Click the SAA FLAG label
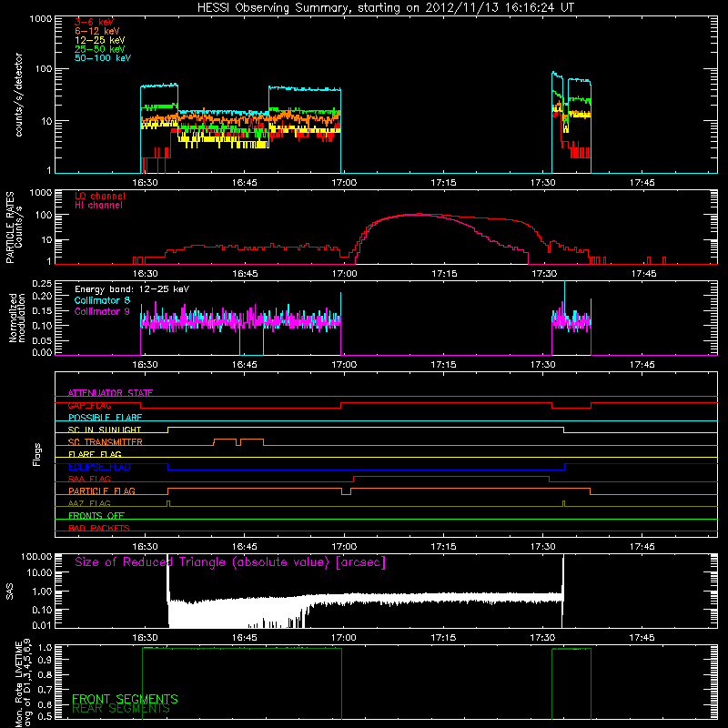 point(89,480)
